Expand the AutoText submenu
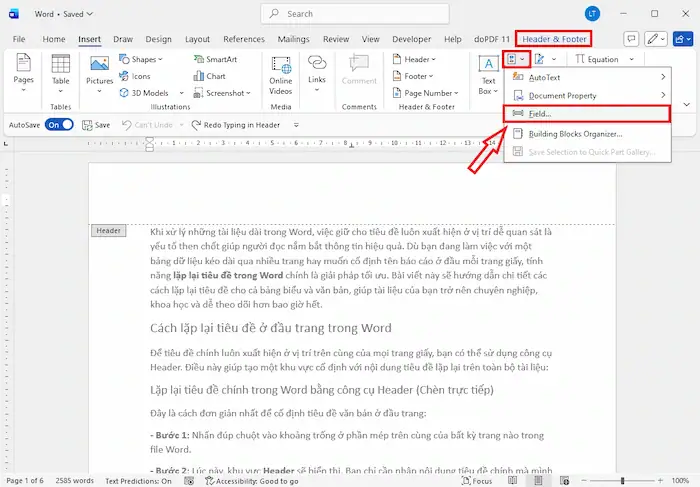 click(x=587, y=77)
